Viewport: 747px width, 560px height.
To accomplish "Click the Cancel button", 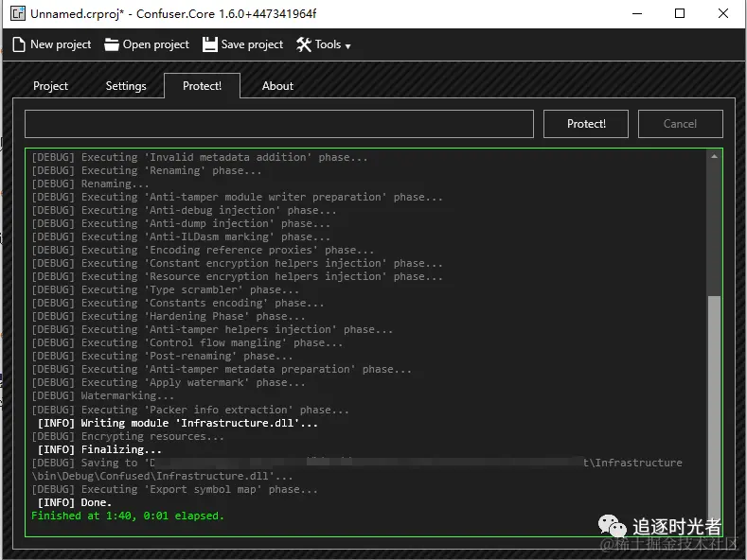I will pos(681,124).
